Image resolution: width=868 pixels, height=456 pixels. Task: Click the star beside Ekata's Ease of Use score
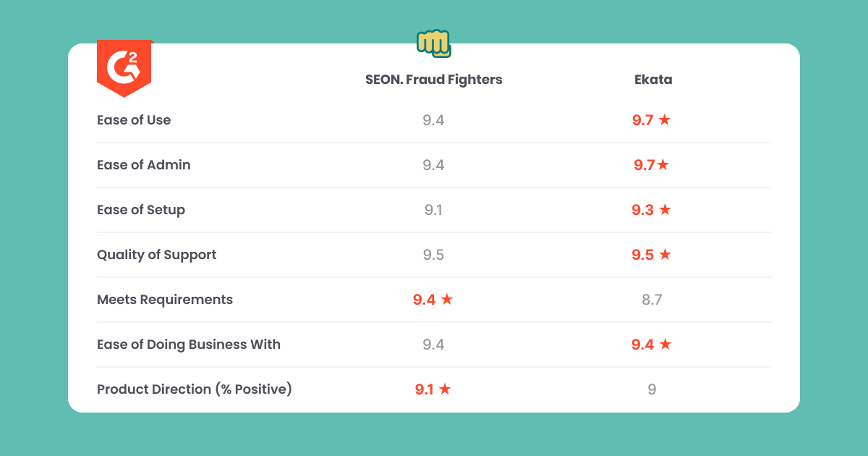(665, 120)
